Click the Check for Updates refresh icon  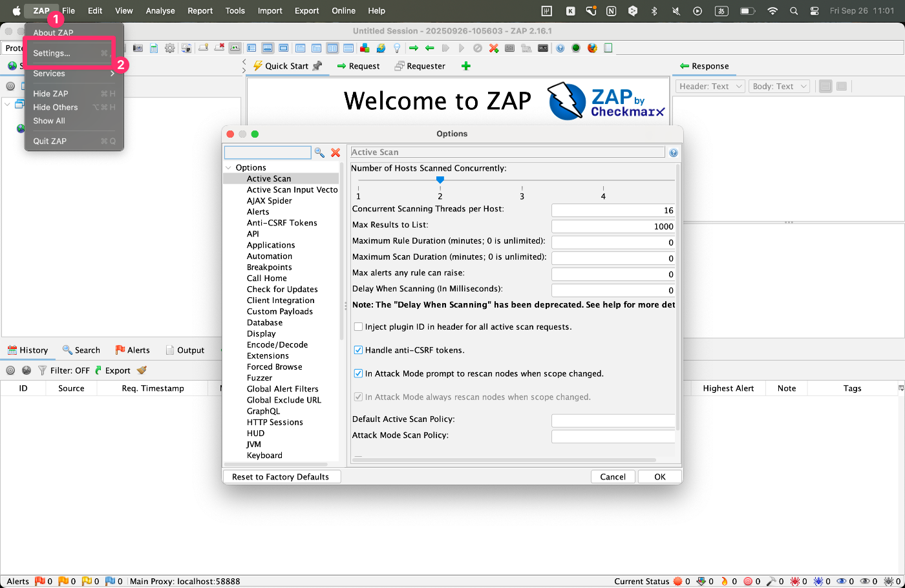coord(381,48)
